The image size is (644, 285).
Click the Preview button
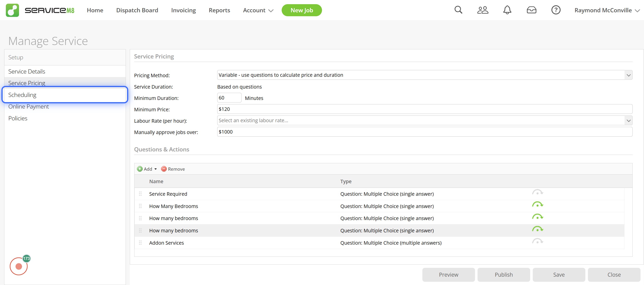pos(449,275)
